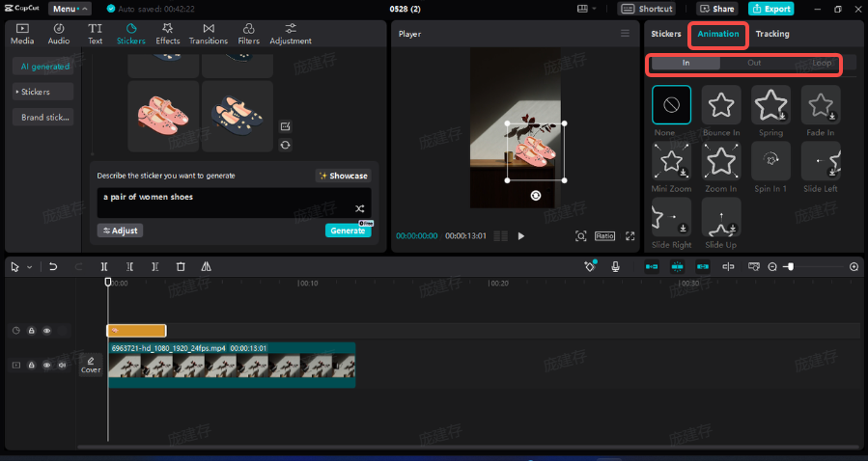
Task: Switch to the Stickers tab
Action: point(666,34)
